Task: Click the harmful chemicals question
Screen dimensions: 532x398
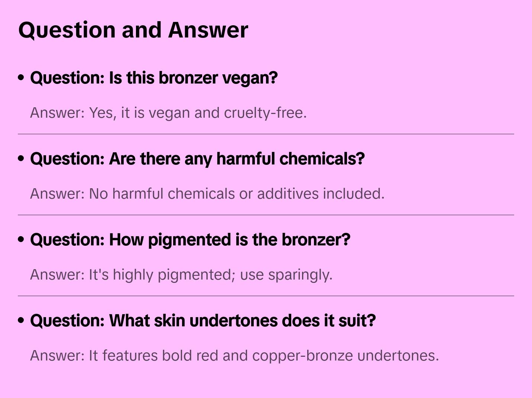Action: (x=197, y=159)
